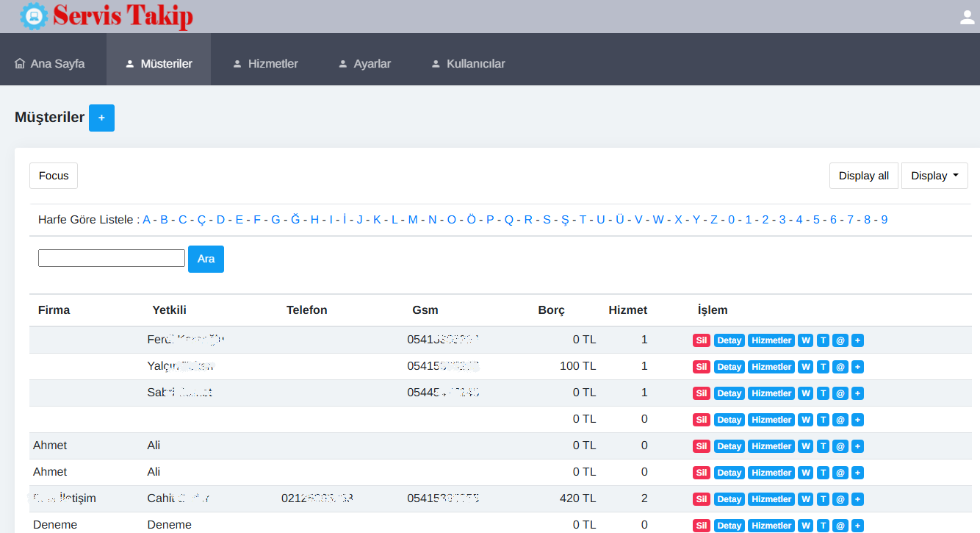The image size is (980, 533).
Task: Open the Display dropdown menu
Action: pos(934,176)
